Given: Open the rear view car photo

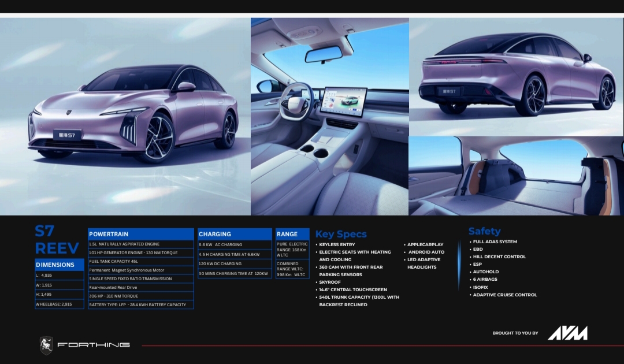Looking at the screenshot, I should tap(516, 76).
